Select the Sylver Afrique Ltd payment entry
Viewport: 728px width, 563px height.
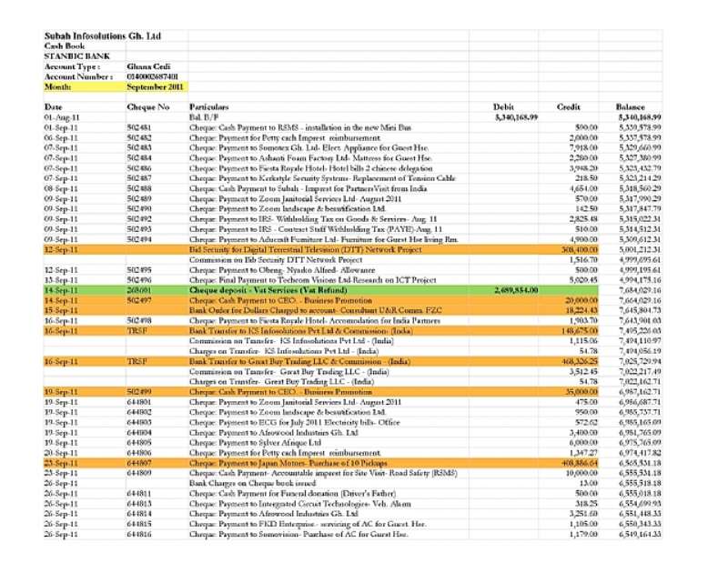click(255, 443)
